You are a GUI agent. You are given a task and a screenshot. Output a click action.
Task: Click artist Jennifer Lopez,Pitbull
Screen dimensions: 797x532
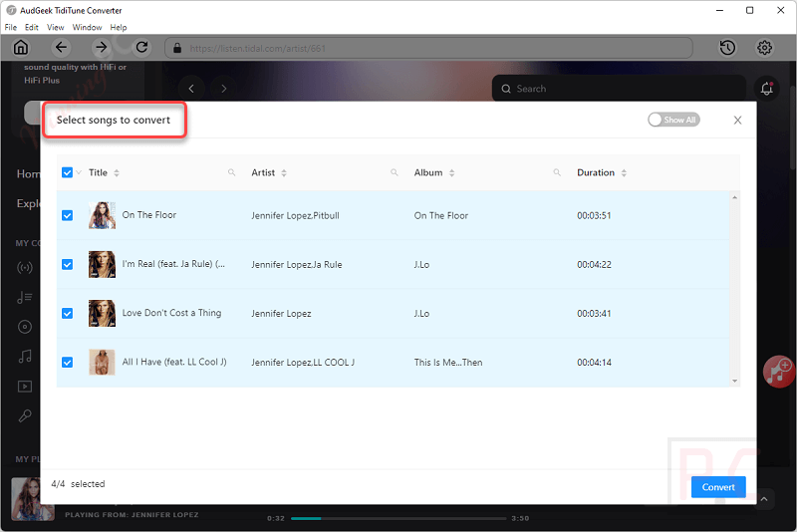(295, 215)
